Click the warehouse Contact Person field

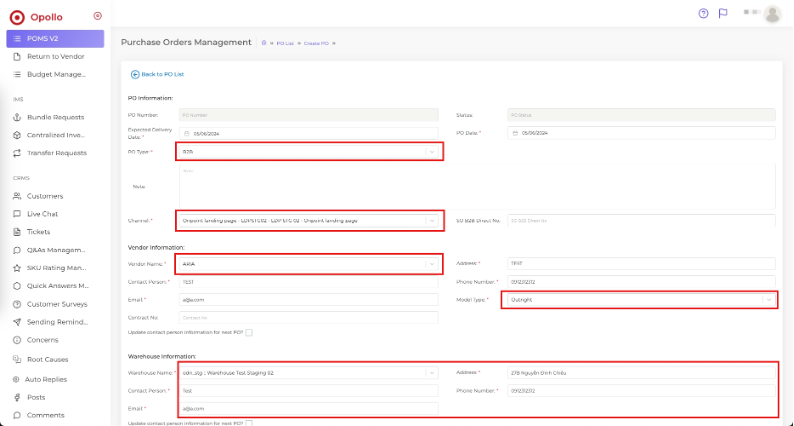click(309, 391)
